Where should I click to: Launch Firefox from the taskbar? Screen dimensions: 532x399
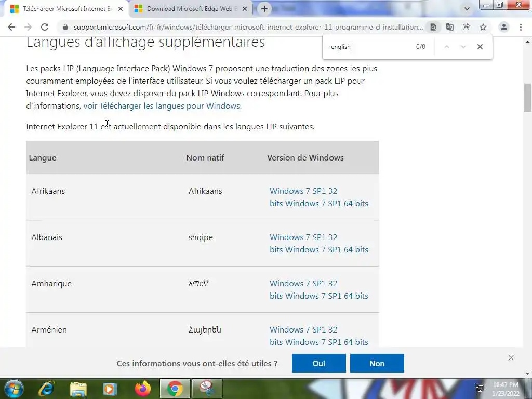click(143, 389)
